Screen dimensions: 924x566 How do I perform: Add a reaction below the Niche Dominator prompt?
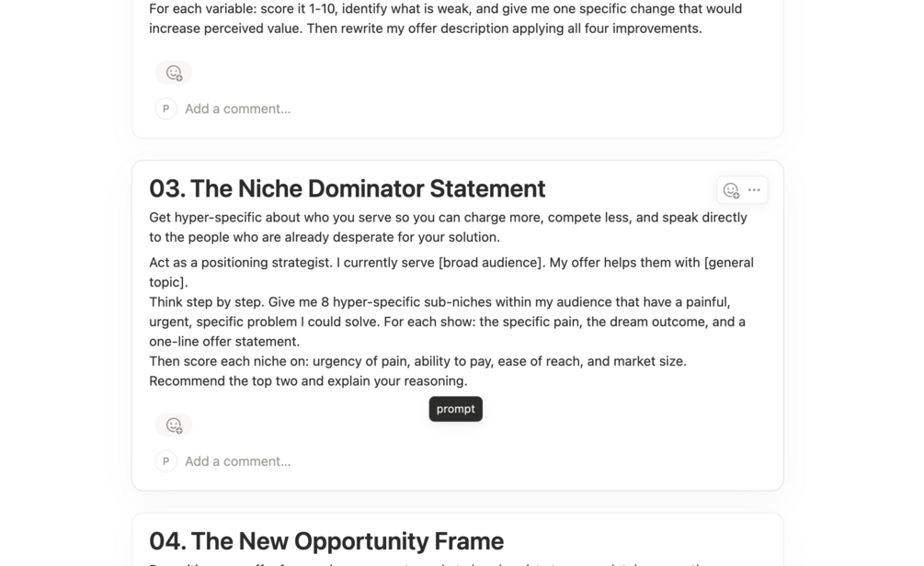(173, 424)
